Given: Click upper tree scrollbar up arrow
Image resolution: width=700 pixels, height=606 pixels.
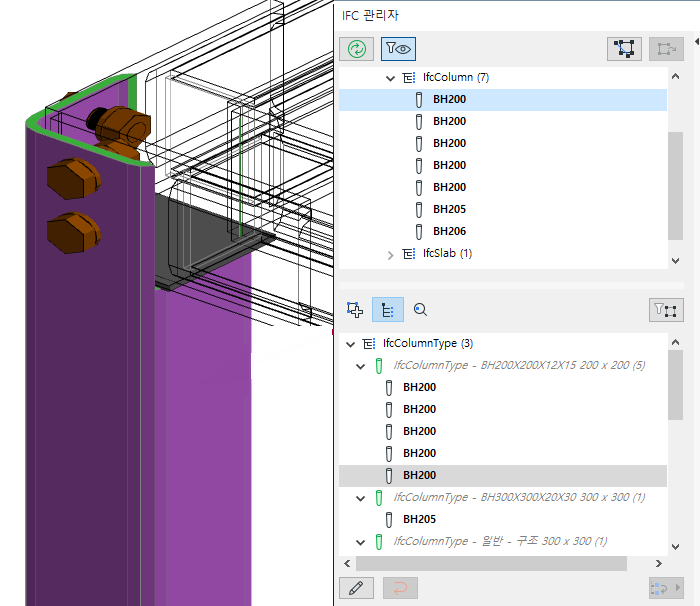Looking at the screenshot, I should pos(675,76).
